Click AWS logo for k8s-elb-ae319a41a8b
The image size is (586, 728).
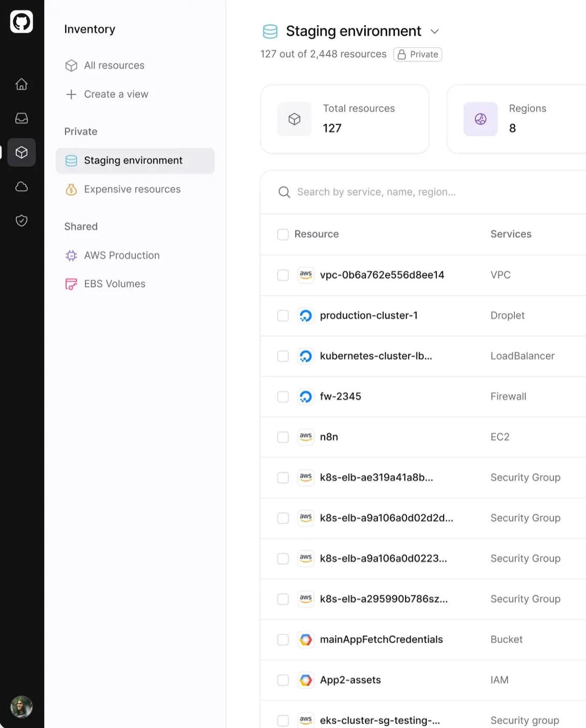306,477
